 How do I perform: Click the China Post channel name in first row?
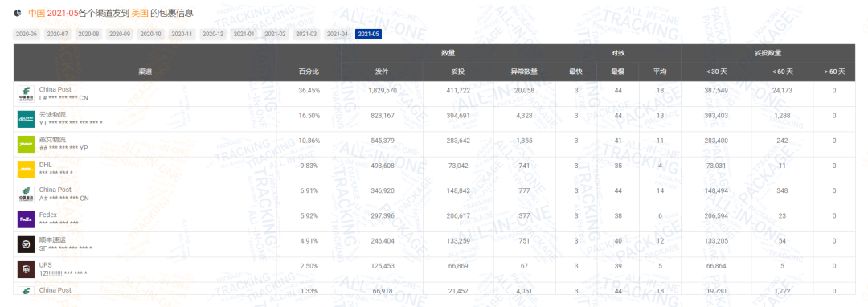coord(55,90)
